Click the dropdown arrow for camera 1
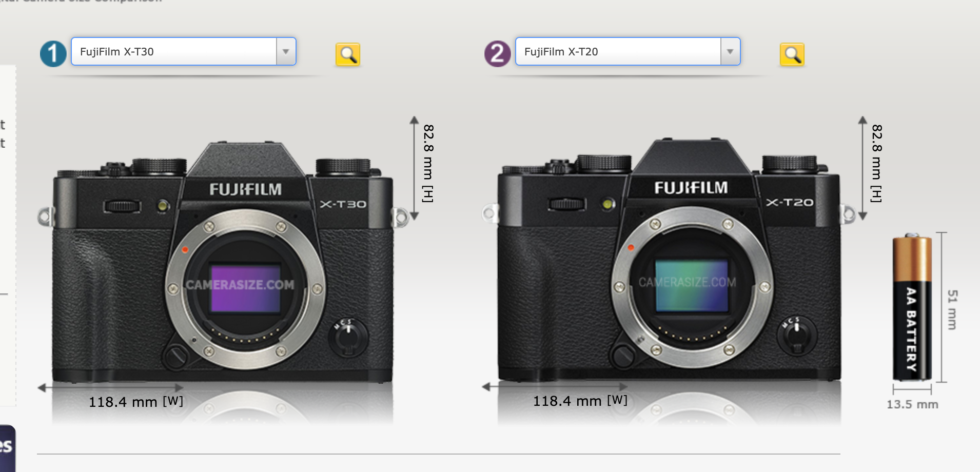 [x=286, y=51]
